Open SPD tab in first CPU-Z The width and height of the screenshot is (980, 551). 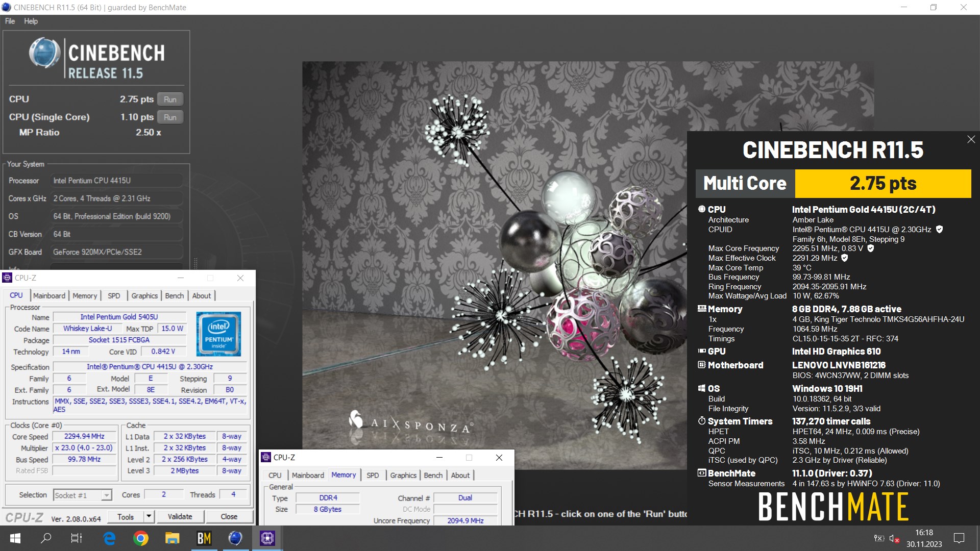pos(114,296)
